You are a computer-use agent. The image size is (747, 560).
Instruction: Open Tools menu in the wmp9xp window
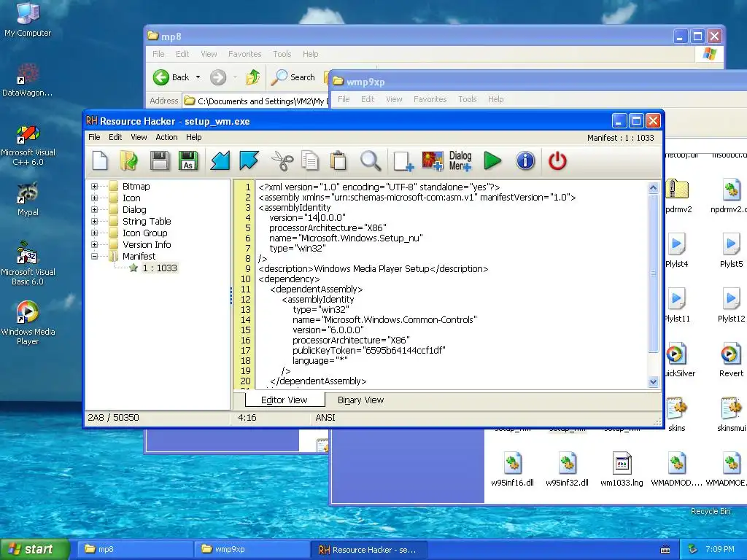[468, 99]
